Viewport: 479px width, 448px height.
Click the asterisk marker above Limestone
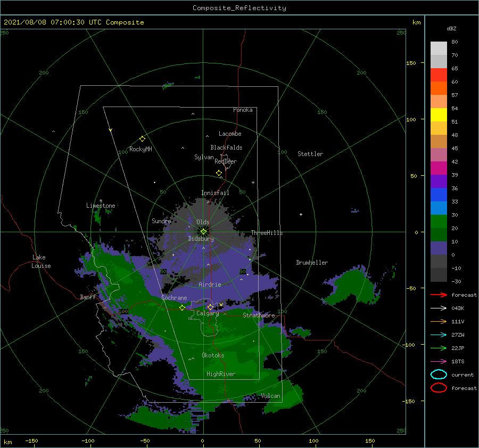(101, 201)
